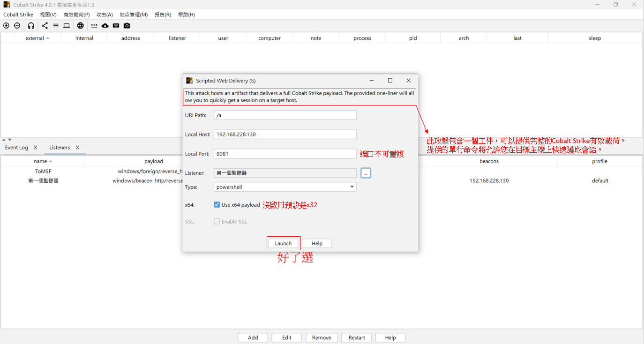This screenshot has height=344, width=644.
Task: Open the 站点管理(M) menu
Action: click(x=134, y=15)
